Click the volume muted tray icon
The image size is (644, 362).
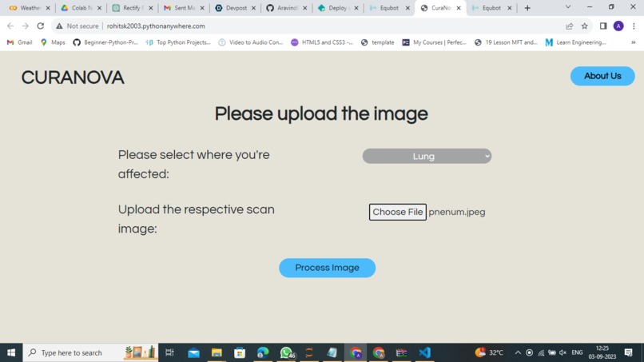pos(563,352)
